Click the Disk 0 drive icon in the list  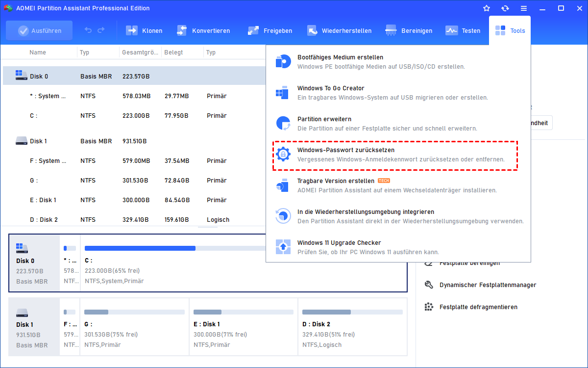coord(21,76)
